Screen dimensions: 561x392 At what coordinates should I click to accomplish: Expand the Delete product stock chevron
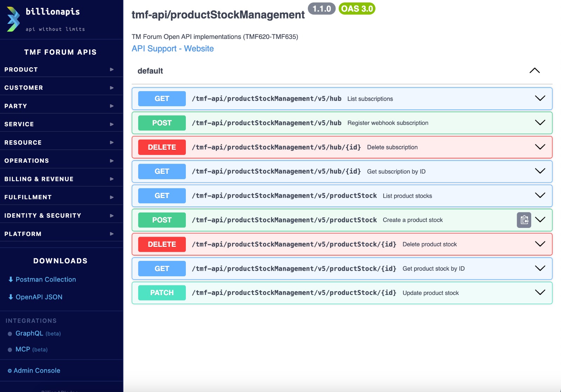pyautogui.click(x=540, y=244)
